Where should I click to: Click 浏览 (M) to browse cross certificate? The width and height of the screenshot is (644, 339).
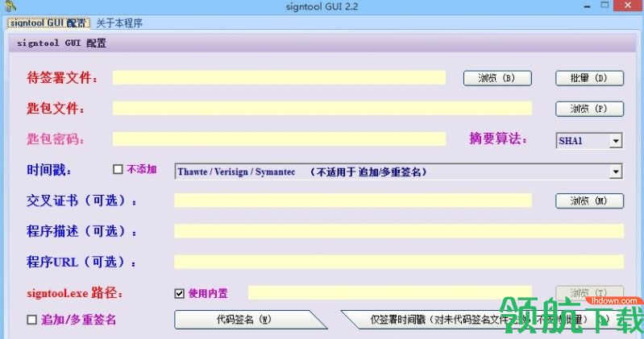click(x=589, y=201)
